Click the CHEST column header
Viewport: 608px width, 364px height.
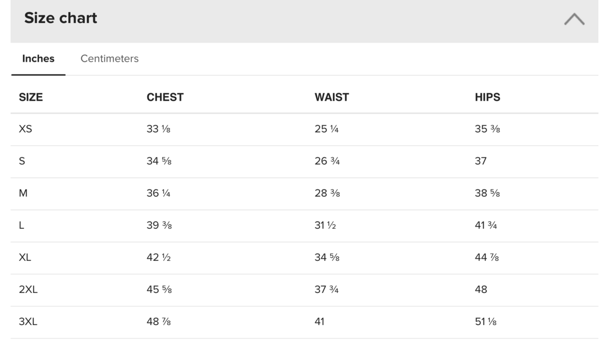165,97
